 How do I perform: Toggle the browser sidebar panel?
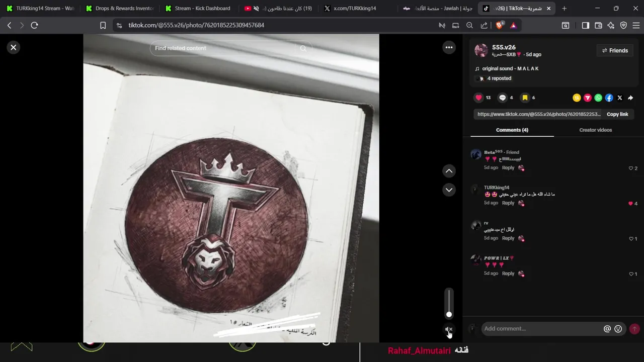coord(585,25)
